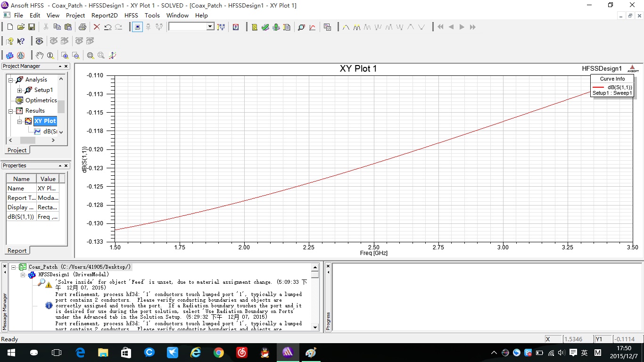The height and width of the screenshot is (362, 644).
Task: Collapse the Coax_Patch message node
Action: click(14, 267)
